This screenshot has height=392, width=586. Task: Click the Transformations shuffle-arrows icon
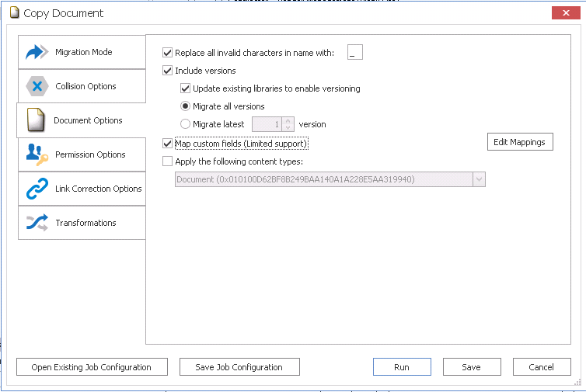tap(37, 223)
